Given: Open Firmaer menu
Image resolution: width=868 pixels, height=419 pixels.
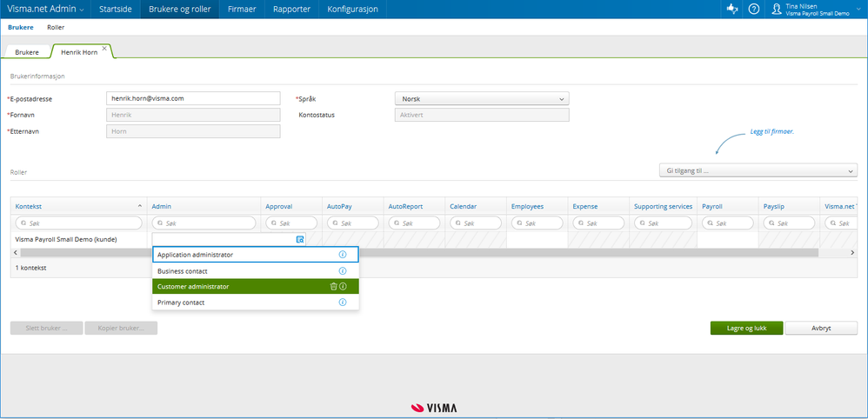Looking at the screenshot, I should click(242, 9).
